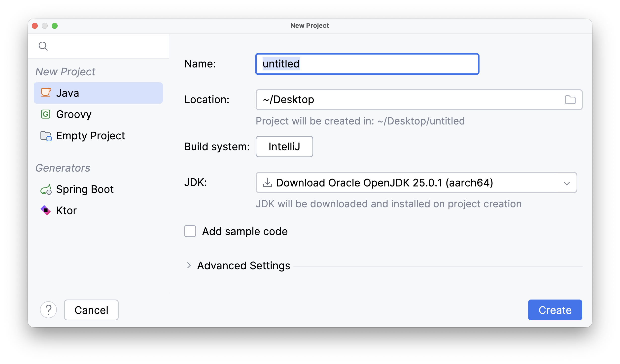Select the Ktor generator icon
This screenshot has height=364, width=620.
[x=46, y=211]
